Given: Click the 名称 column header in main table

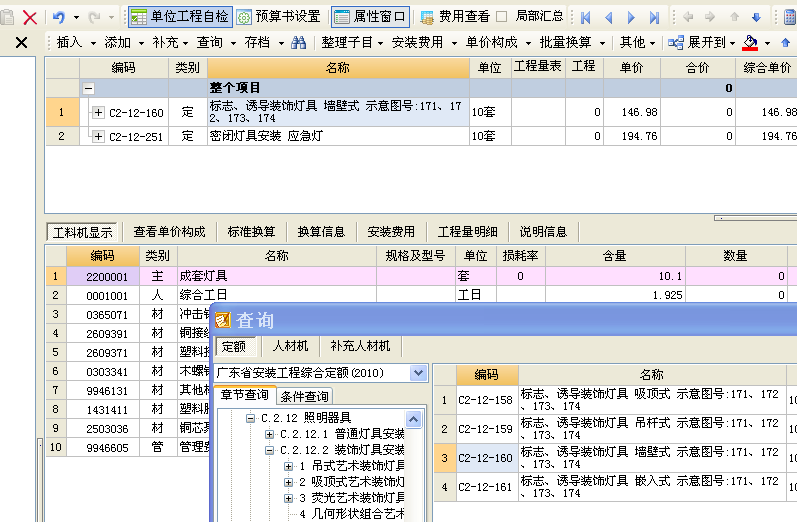Looking at the screenshot, I should [338, 68].
